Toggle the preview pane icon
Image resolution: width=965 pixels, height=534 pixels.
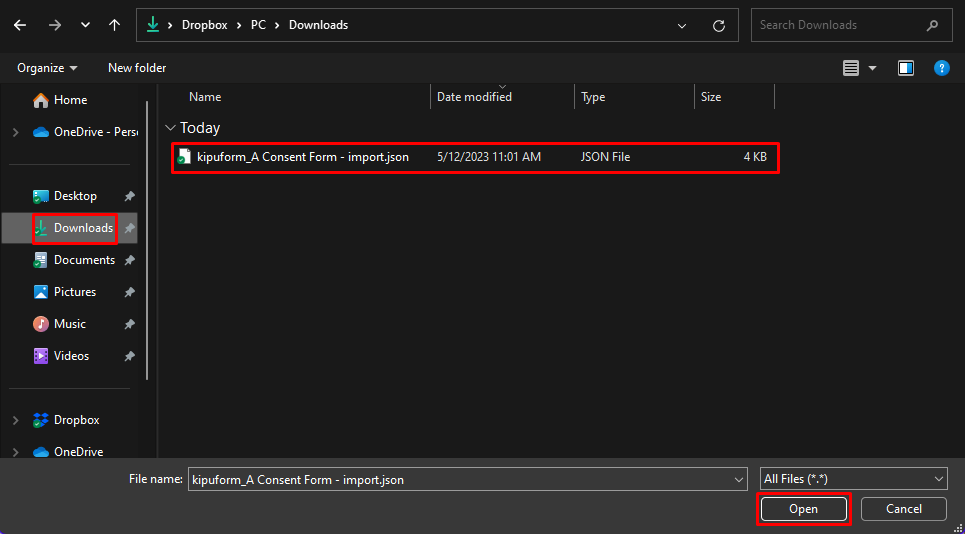coord(906,68)
